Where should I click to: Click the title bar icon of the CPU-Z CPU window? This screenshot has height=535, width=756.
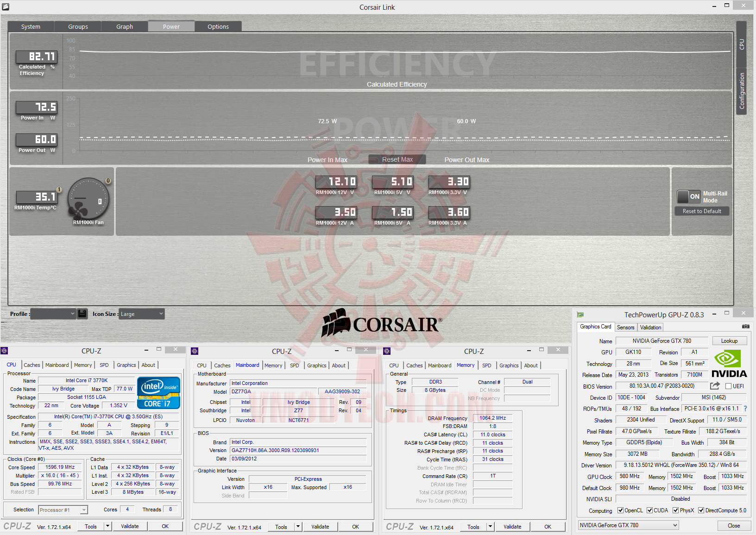point(4,351)
